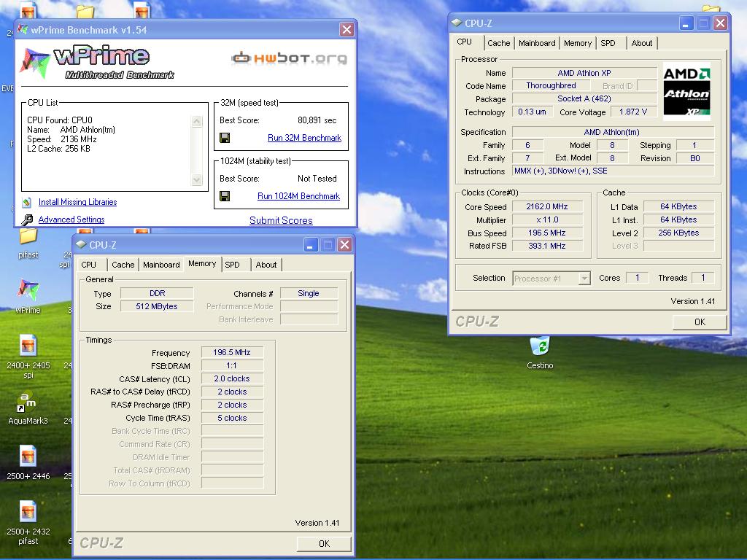Click the memory Size field 512 MBytes
Viewport: 747px width, 560px height.
tap(158, 306)
